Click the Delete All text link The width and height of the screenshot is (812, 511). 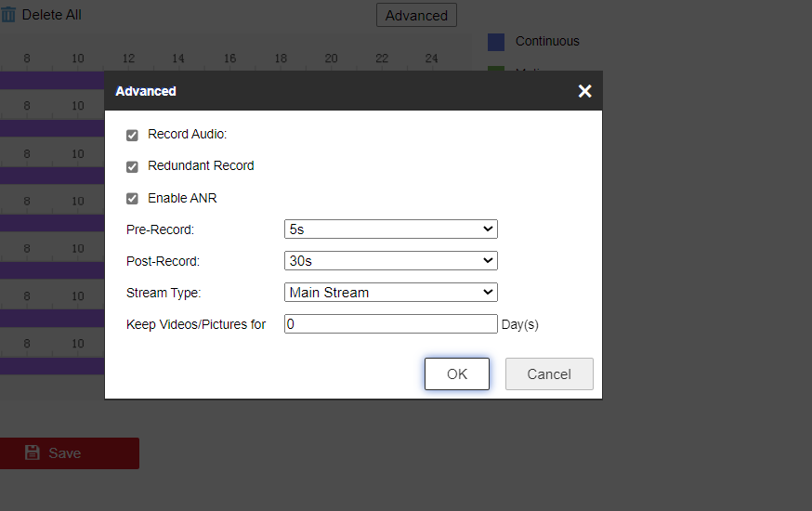(x=51, y=15)
